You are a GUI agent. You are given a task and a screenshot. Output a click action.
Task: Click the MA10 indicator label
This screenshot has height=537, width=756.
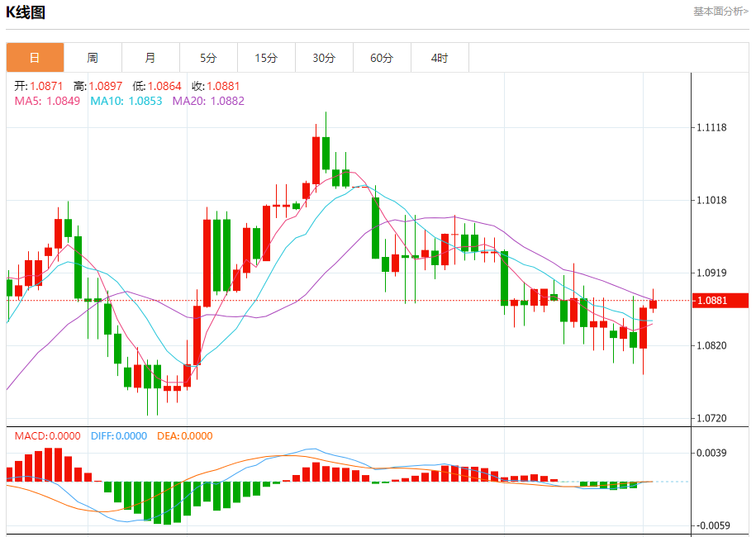(x=126, y=101)
